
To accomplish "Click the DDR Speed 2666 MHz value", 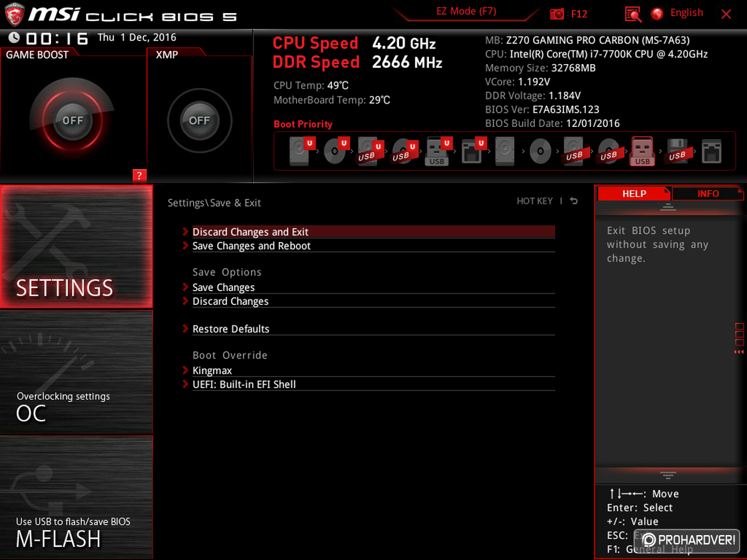I will 407,62.
